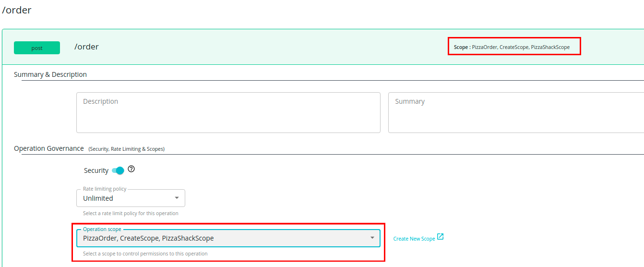Click the /order title at the top

tap(17, 10)
